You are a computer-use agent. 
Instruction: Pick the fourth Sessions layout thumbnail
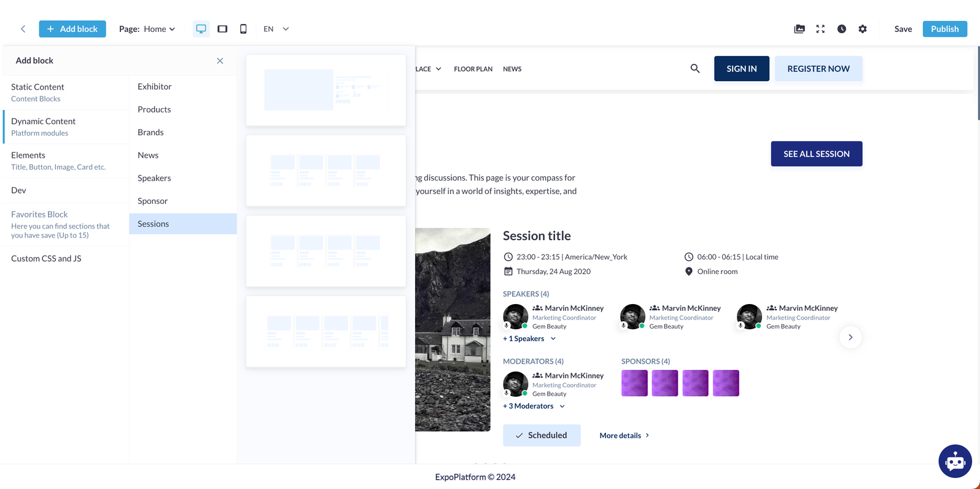[326, 332]
